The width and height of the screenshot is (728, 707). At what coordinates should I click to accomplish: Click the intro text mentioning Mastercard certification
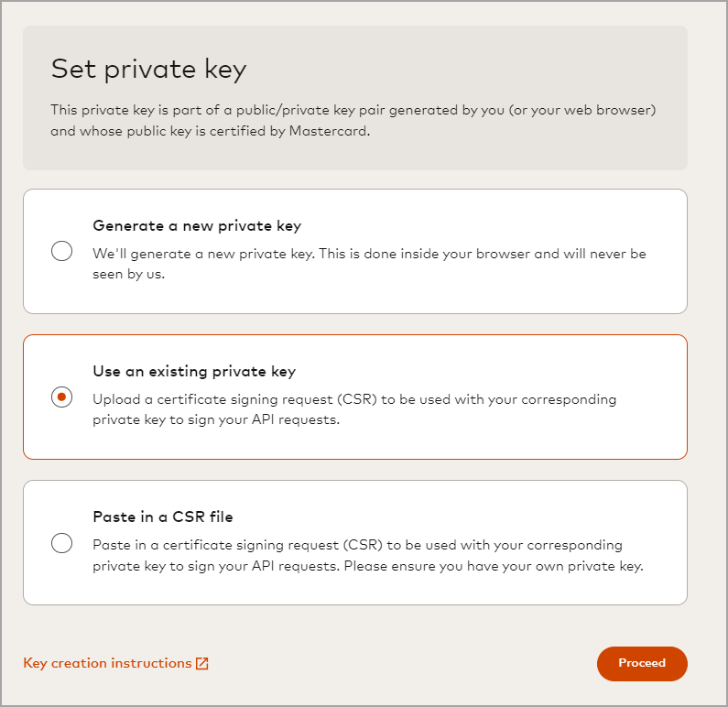point(353,120)
